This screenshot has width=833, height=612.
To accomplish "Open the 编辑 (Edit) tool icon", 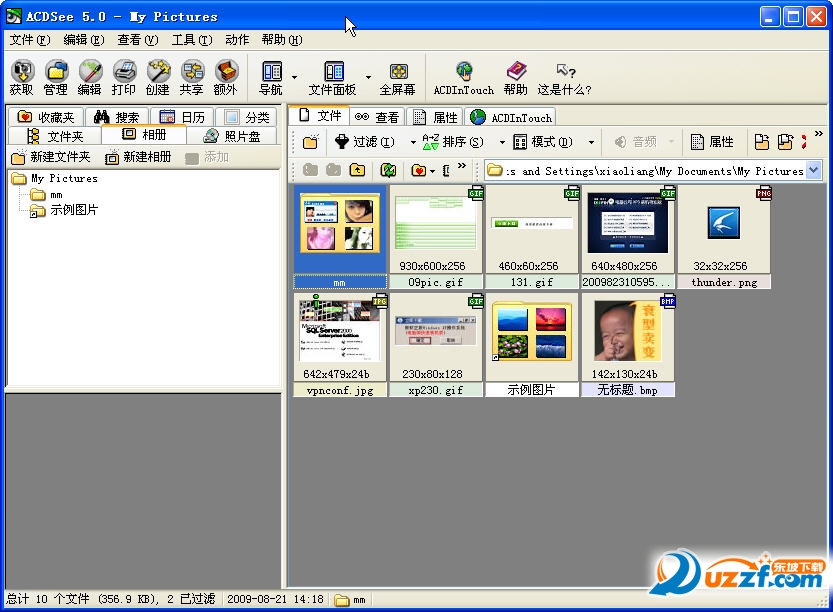I will (x=90, y=72).
